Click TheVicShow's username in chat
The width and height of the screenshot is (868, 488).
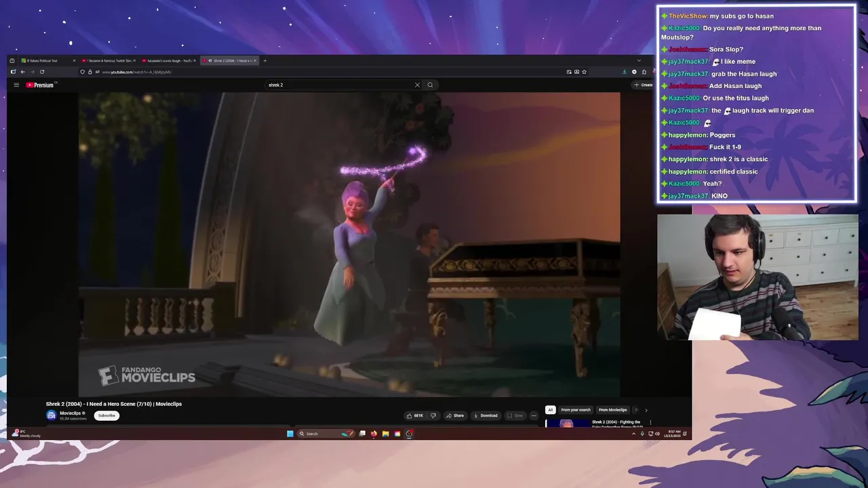[x=688, y=16]
